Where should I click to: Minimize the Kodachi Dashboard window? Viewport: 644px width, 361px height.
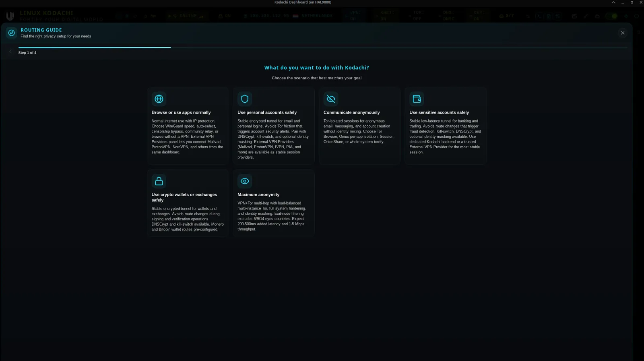pos(623,2)
